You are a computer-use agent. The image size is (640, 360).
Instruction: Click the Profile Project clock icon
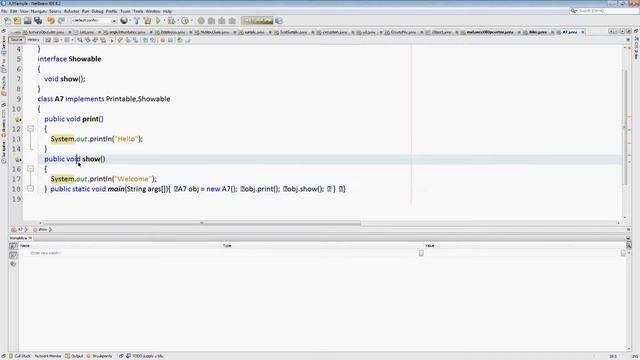tap(185, 20)
